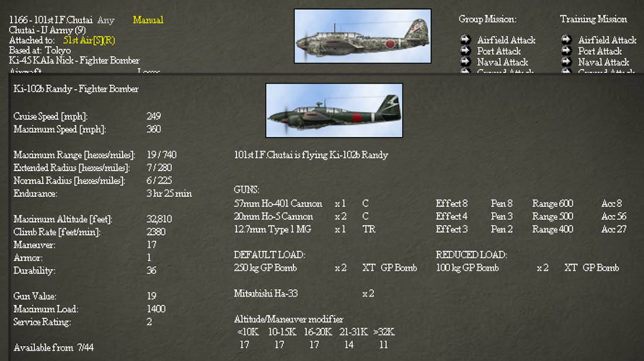The image size is (644, 361).
Task: Click the Ground Attack arrow under Training Mission
Action: point(566,71)
